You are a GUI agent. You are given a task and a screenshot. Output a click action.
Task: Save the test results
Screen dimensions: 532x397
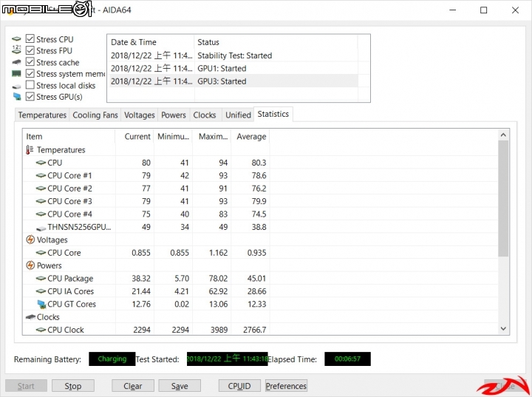coord(180,386)
